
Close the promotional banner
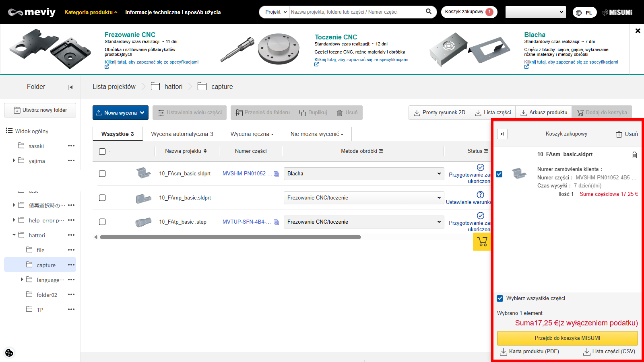638,31
